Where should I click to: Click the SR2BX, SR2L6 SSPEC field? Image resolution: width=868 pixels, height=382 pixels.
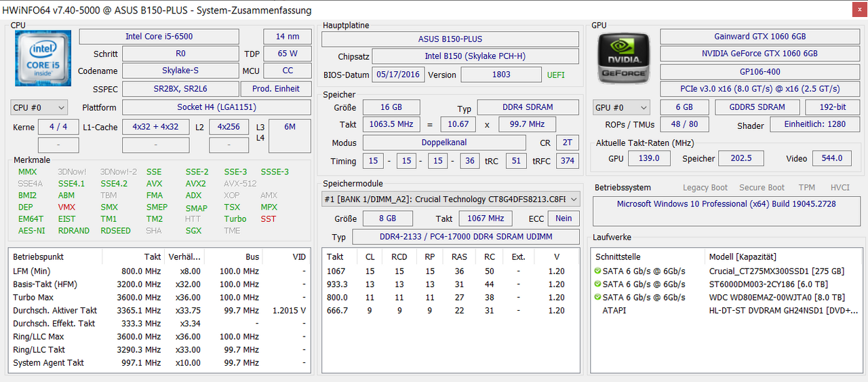pyautogui.click(x=180, y=89)
